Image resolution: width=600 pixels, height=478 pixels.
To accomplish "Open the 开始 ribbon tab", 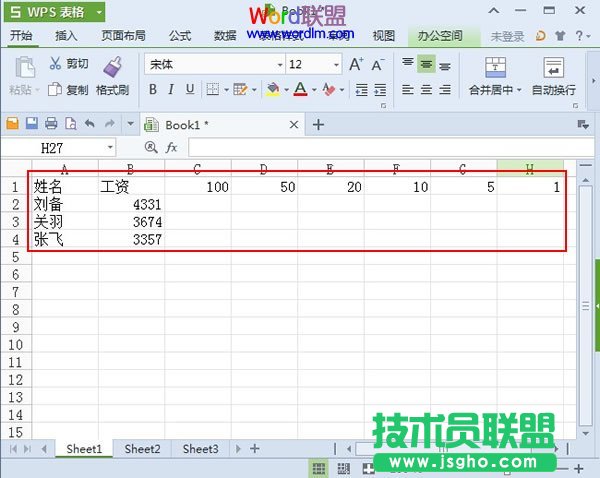I will click(x=21, y=36).
